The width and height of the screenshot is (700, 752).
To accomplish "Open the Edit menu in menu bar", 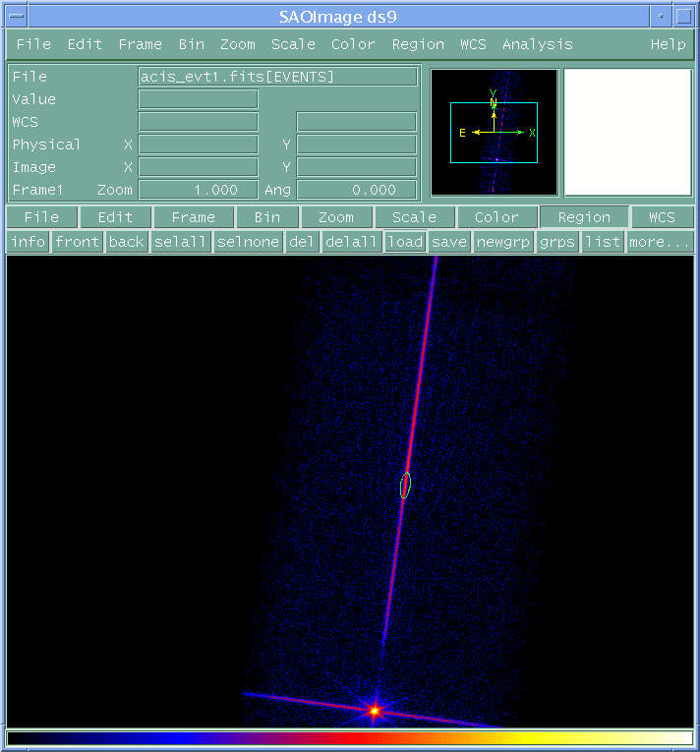I will (85, 44).
